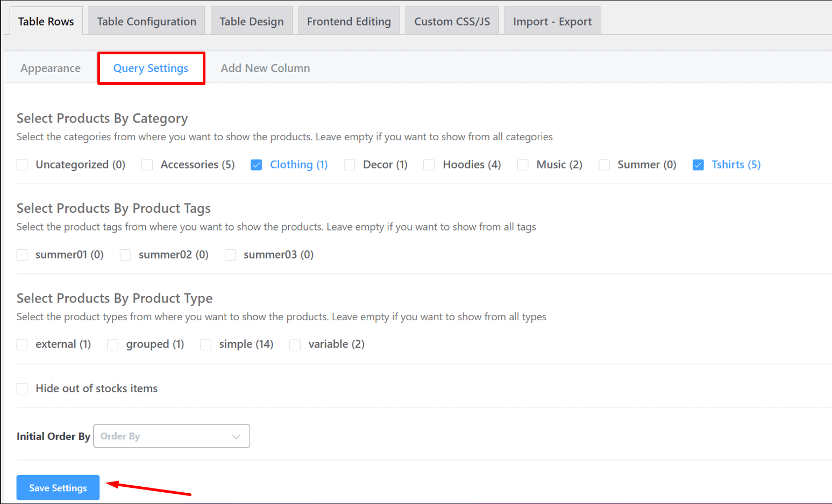The image size is (832, 504).
Task: Uncheck the Clothing category
Action: coord(257,165)
